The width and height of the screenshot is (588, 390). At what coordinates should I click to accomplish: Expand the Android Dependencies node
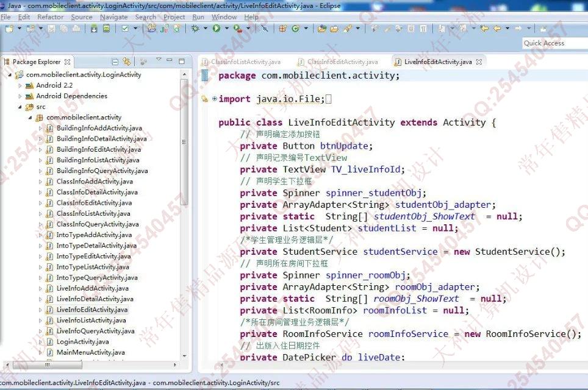click(x=20, y=96)
